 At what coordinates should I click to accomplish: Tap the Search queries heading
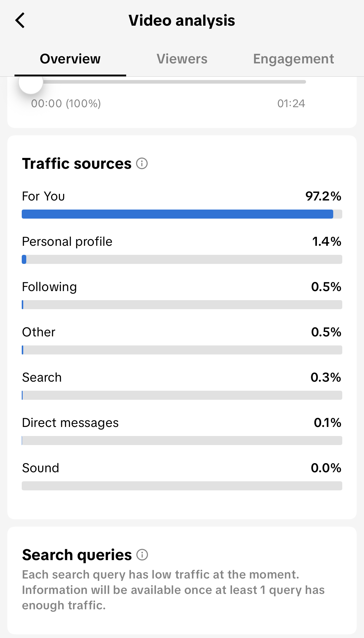77,555
